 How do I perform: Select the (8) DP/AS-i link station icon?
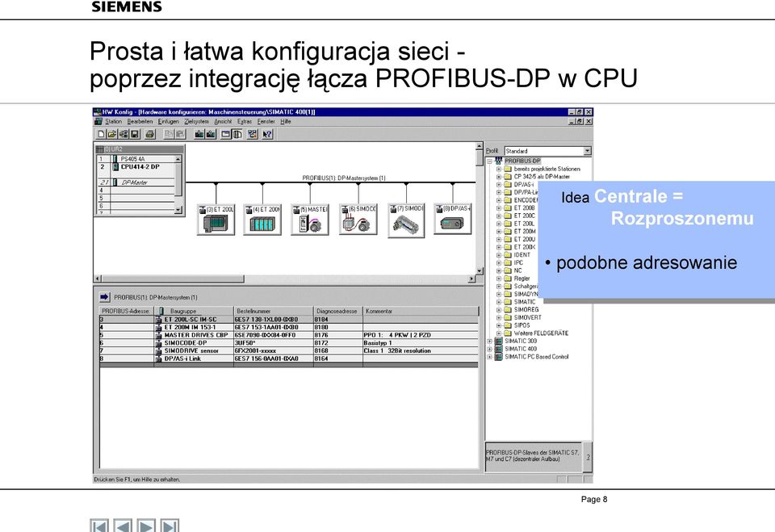(453, 219)
